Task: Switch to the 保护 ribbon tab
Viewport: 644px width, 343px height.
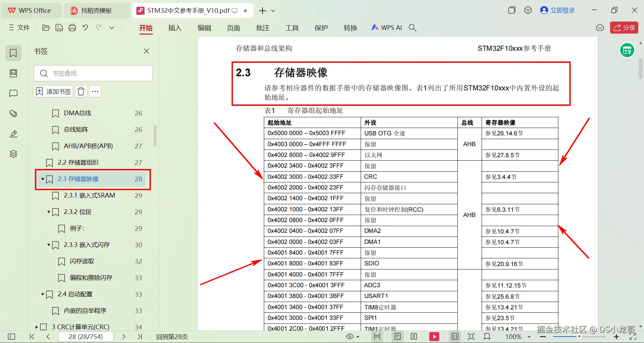Action: pyautogui.click(x=321, y=28)
